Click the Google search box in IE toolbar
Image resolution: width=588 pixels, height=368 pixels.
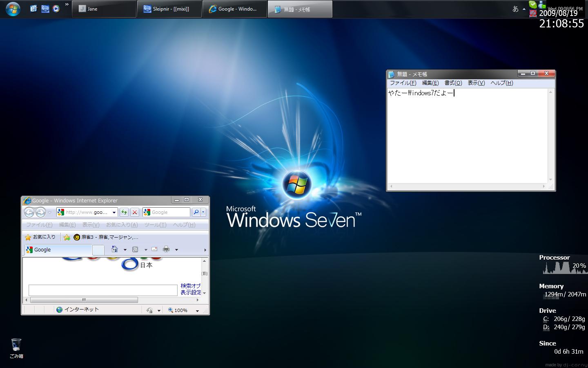pyautogui.click(x=166, y=212)
